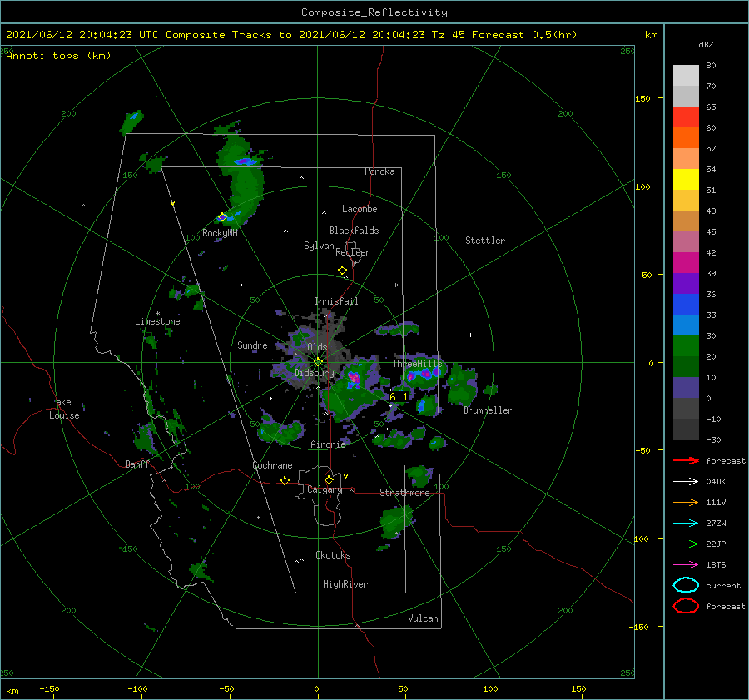Click the 6.1 storm top annotation
Image resolution: width=749 pixels, height=700 pixels.
point(399,397)
